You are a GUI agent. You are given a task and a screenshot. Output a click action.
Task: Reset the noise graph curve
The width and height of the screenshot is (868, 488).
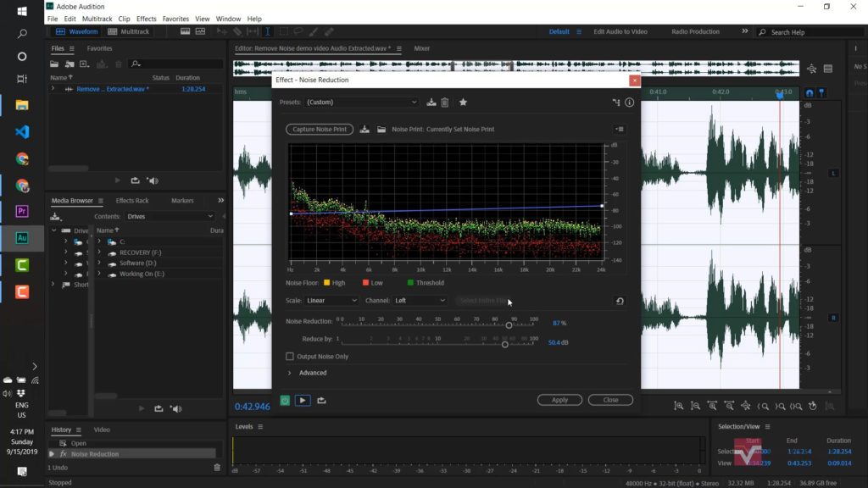pos(620,301)
